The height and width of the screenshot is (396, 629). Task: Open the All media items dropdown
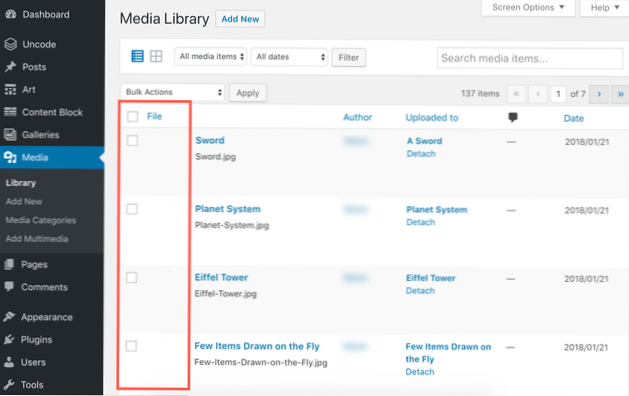coord(211,57)
